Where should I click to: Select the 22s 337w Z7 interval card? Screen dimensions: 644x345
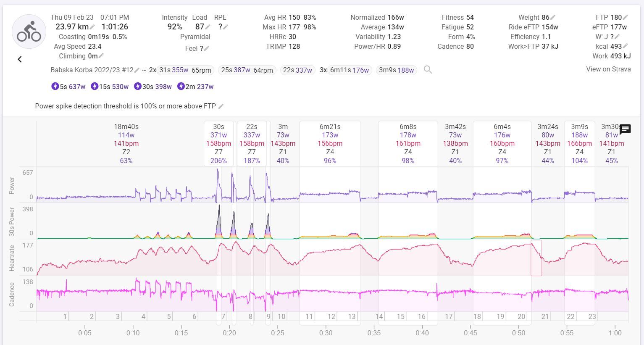pos(252,143)
